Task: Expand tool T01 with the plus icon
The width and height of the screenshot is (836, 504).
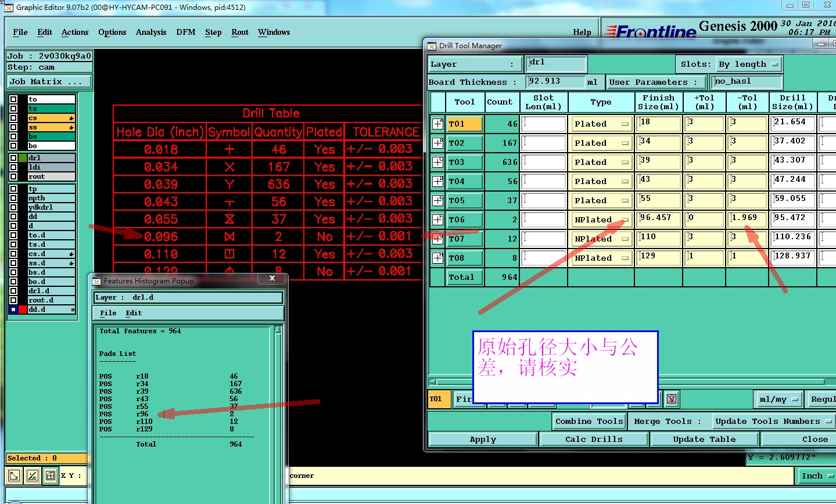Action: tap(438, 124)
